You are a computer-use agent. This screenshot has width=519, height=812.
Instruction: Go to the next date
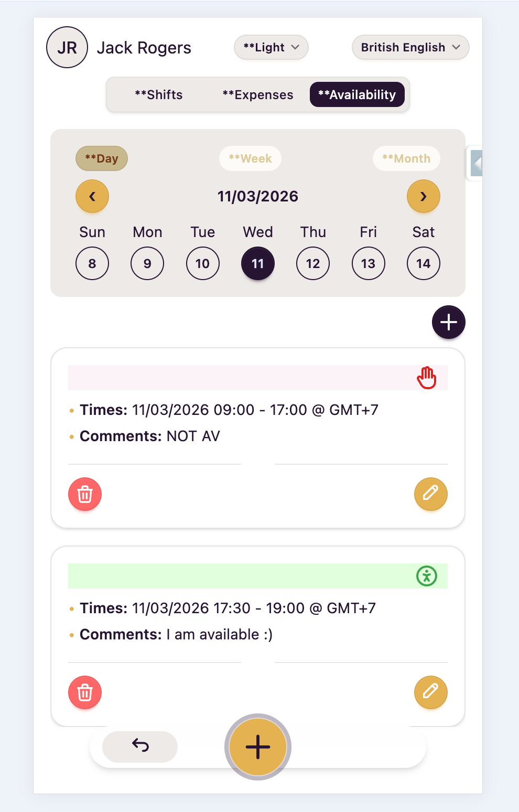coord(423,196)
